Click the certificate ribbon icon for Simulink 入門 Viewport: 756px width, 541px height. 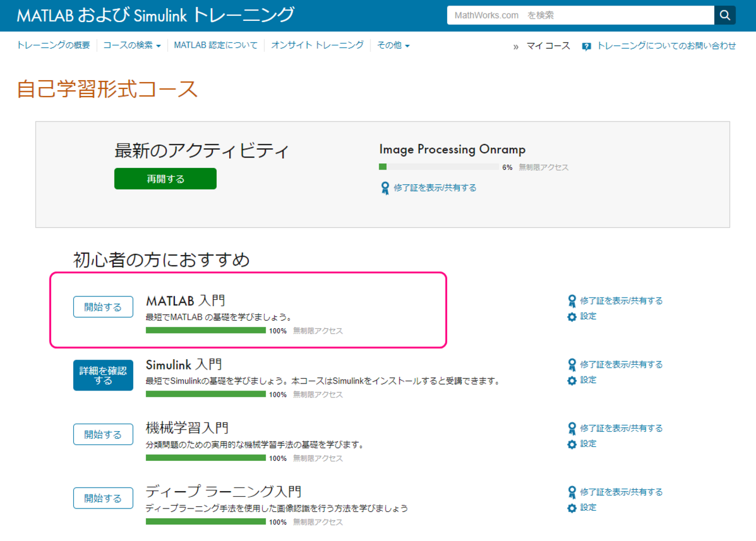572,364
